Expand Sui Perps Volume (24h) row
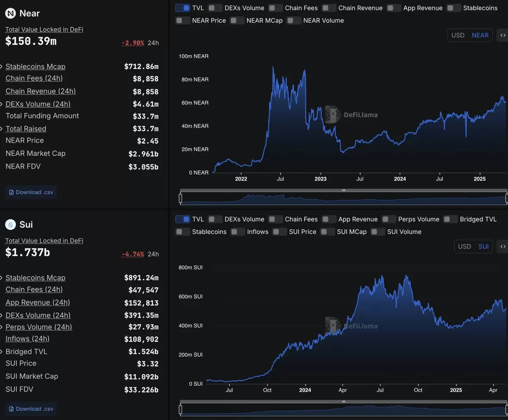 pos(2,327)
